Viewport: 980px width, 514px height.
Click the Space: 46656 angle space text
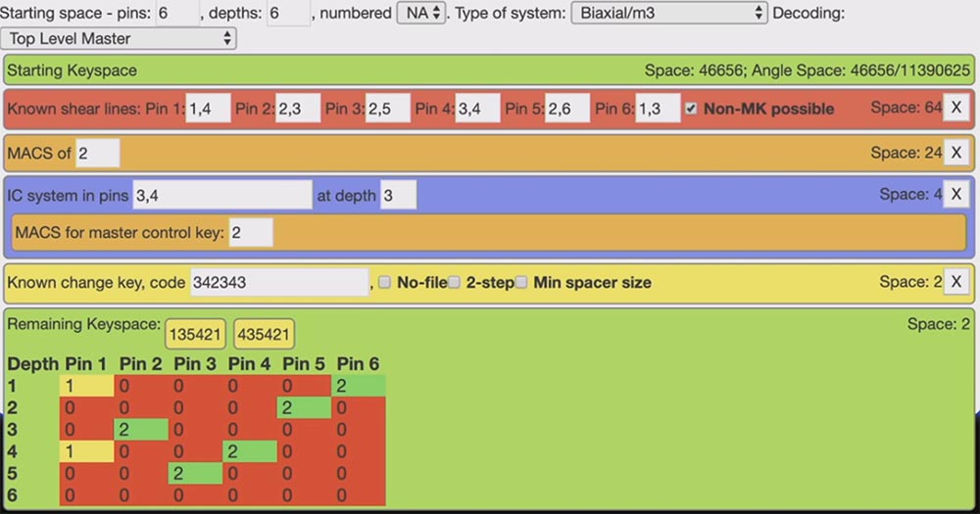point(807,70)
